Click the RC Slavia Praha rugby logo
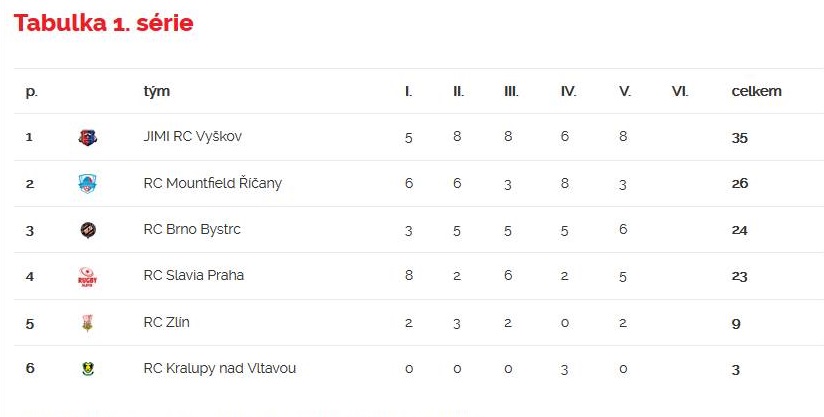 (88, 277)
